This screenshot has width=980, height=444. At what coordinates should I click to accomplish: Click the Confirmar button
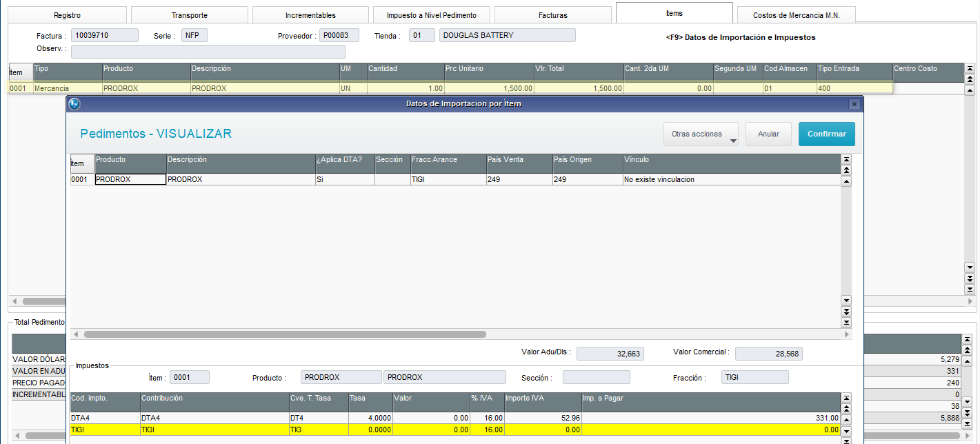(x=827, y=134)
